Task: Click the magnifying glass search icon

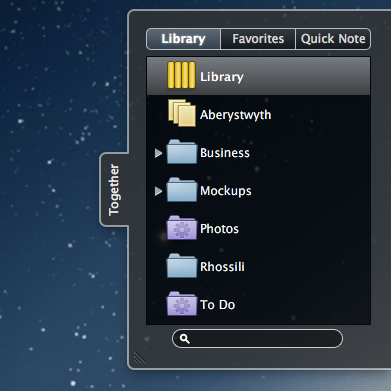Action: [185, 339]
